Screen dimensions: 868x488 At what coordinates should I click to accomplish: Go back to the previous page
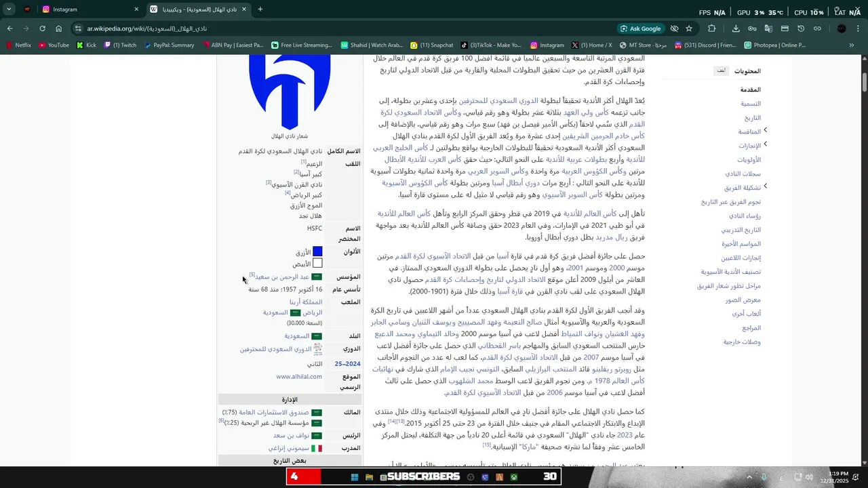coord(9,28)
